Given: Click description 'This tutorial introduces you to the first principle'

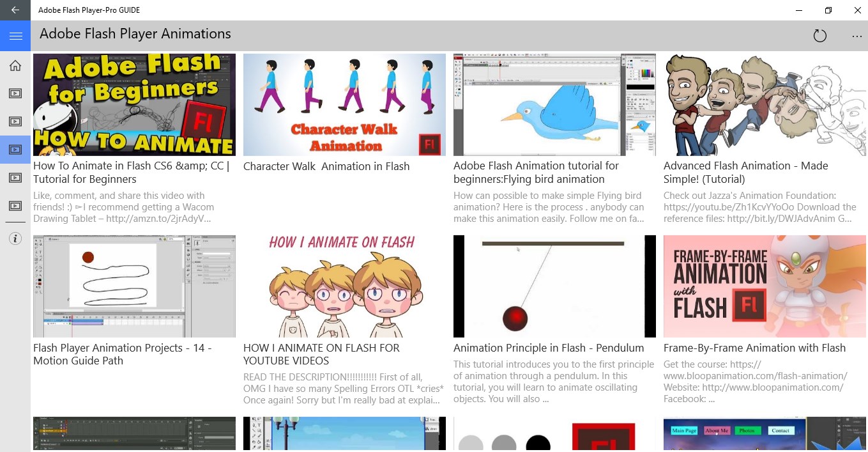Looking at the screenshot, I should tap(554, 382).
